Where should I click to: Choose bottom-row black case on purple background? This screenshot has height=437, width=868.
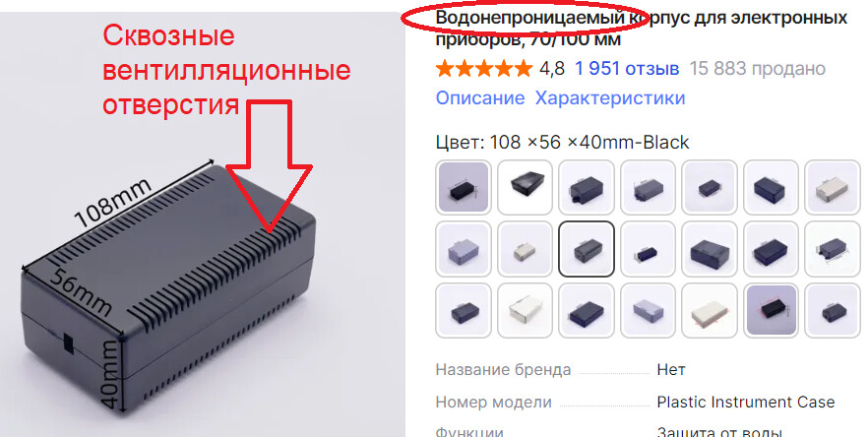771,310
